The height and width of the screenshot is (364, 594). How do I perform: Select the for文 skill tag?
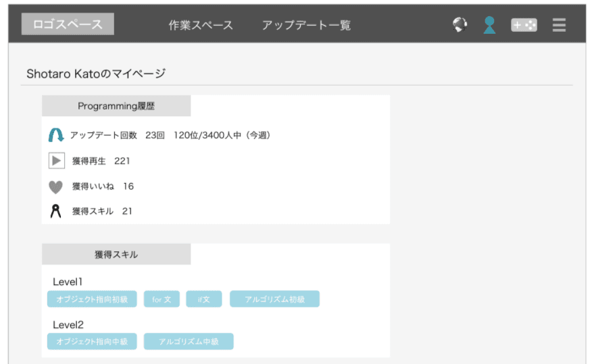pos(162,299)
